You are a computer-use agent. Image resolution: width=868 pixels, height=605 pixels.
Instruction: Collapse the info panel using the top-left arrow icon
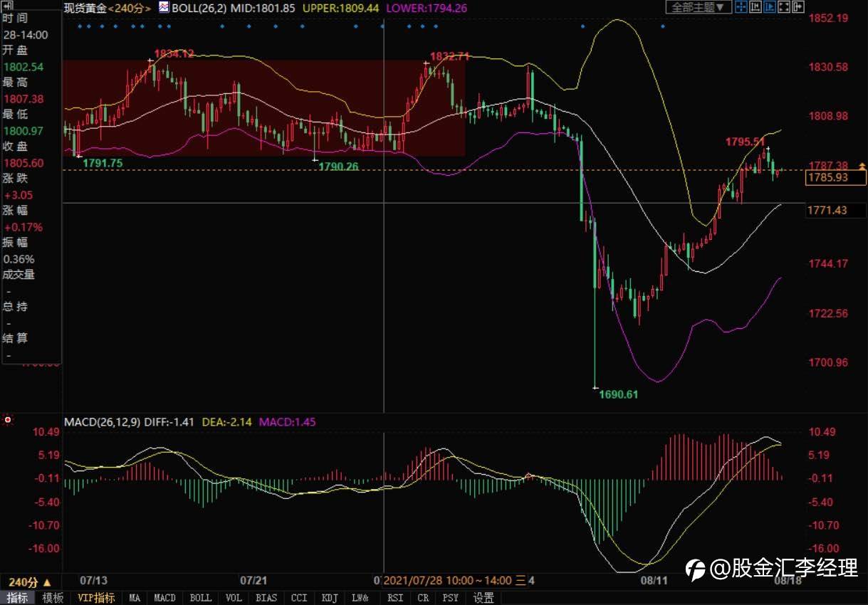click(8, 4)
